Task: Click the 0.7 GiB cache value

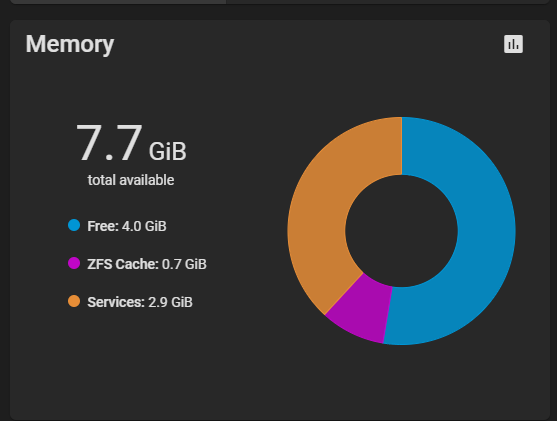Action: click(184, 264)
